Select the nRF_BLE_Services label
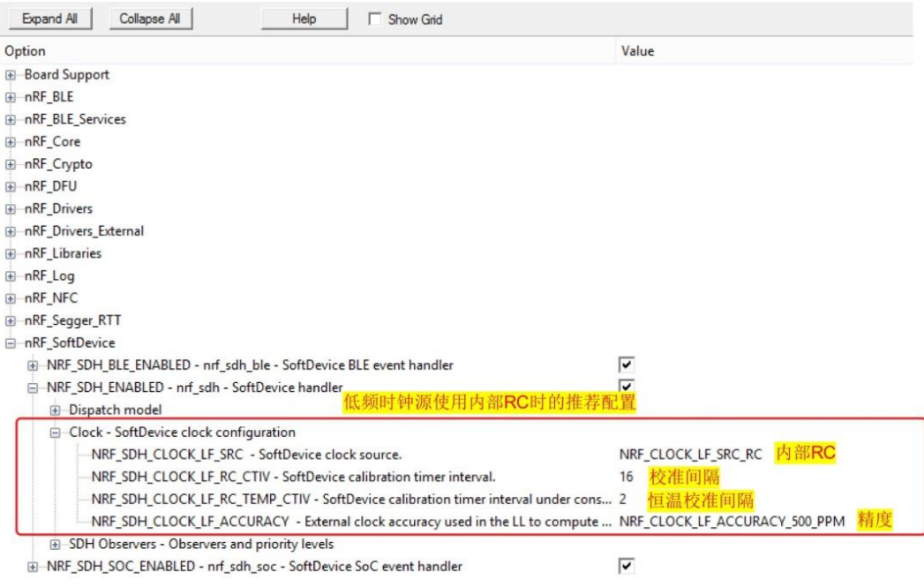The height and width of the screenshot is (587, 924). pyautogui.click(x=75, y=119)
